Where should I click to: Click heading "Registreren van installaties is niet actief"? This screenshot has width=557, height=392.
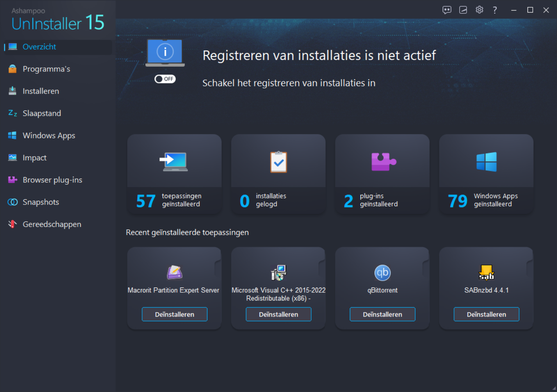pyautogui.click(x=319, y=55)
